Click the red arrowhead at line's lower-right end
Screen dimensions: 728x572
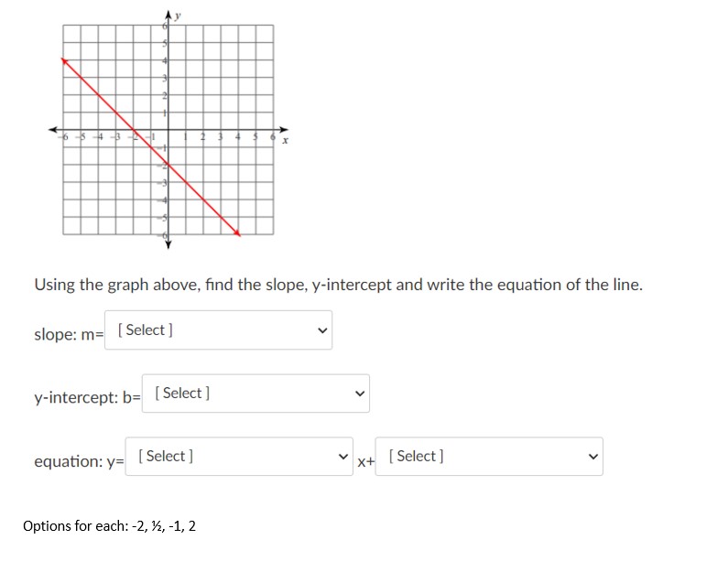[x=237, y=232]
